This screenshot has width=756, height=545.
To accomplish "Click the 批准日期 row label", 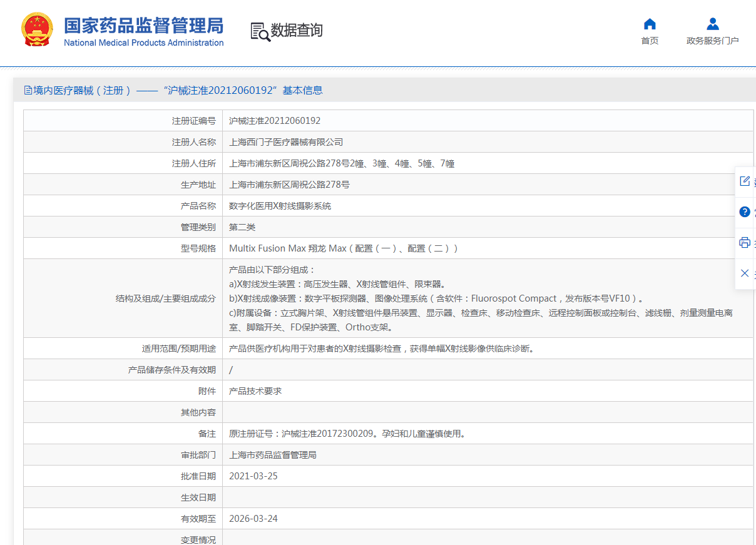I will 198,476.
